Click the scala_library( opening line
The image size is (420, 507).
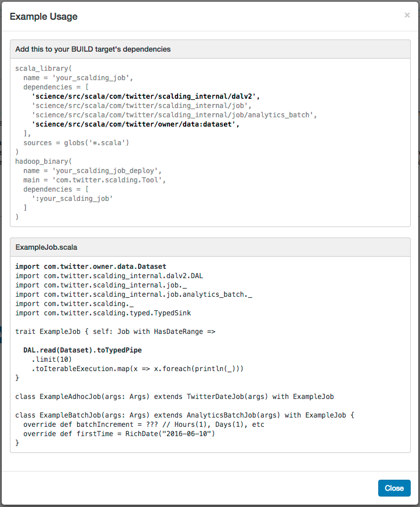[x=44, y=68]
